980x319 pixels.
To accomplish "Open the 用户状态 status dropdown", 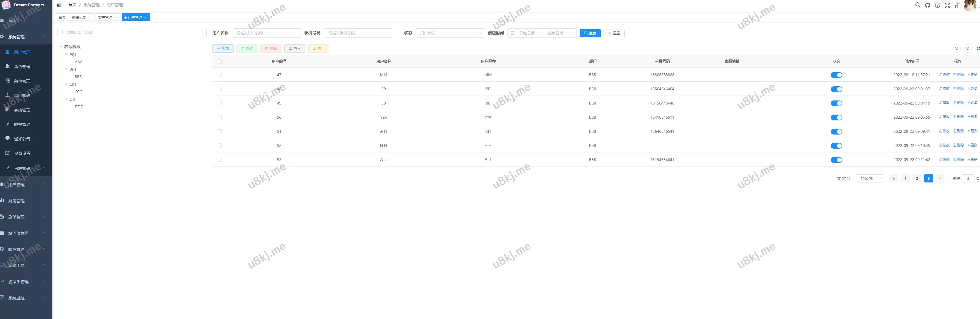I will pos(450,33).
